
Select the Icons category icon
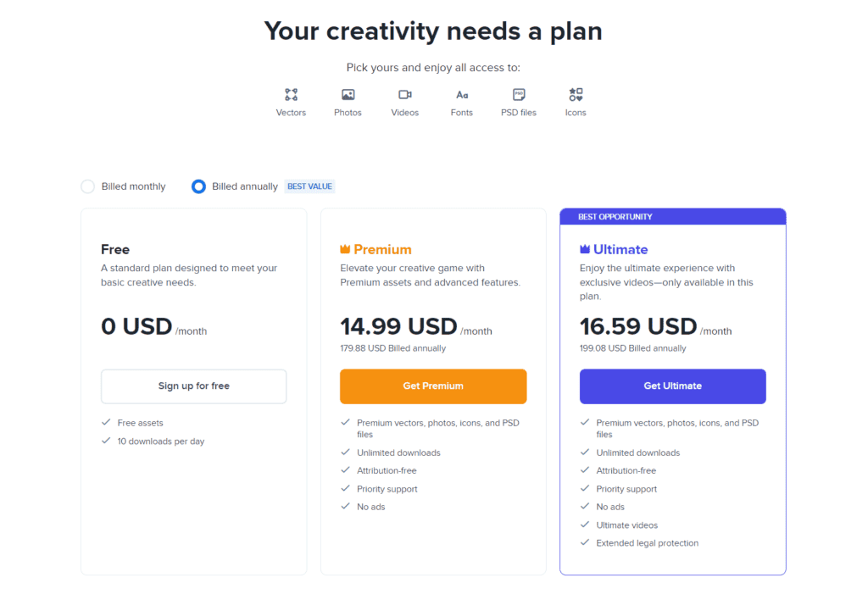pyautogui.click(x=576, y=94)
